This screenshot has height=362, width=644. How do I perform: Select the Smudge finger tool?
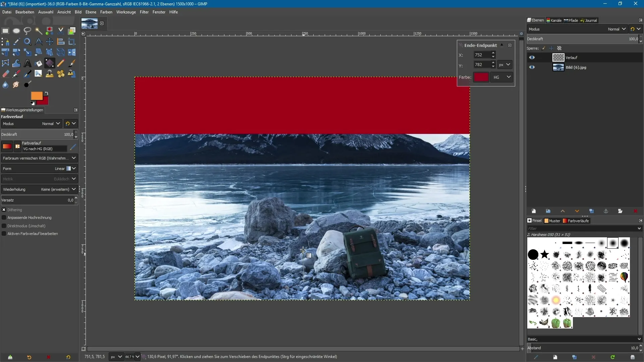16,84
